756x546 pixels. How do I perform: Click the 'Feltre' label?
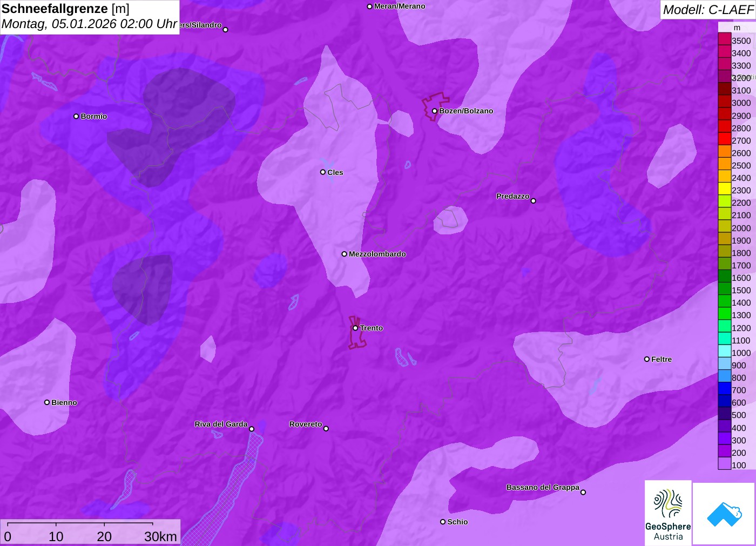click(x=661, y=359)
